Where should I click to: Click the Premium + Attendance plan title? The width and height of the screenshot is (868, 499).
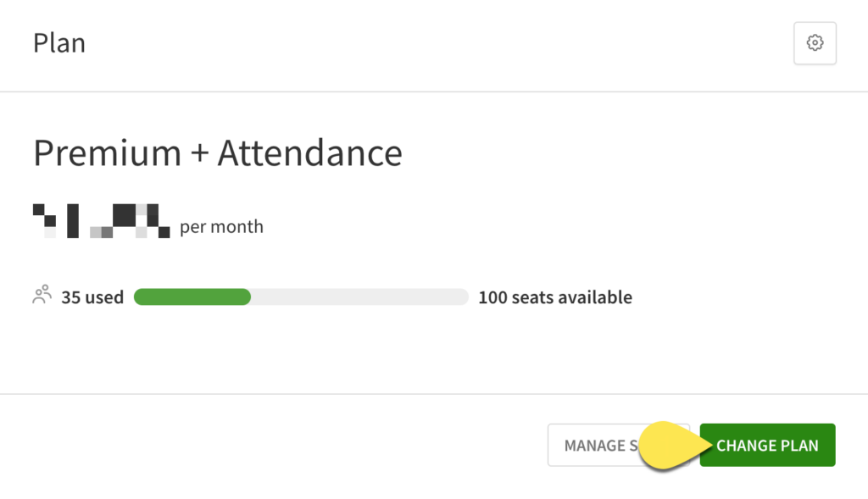tap(217, 153)
